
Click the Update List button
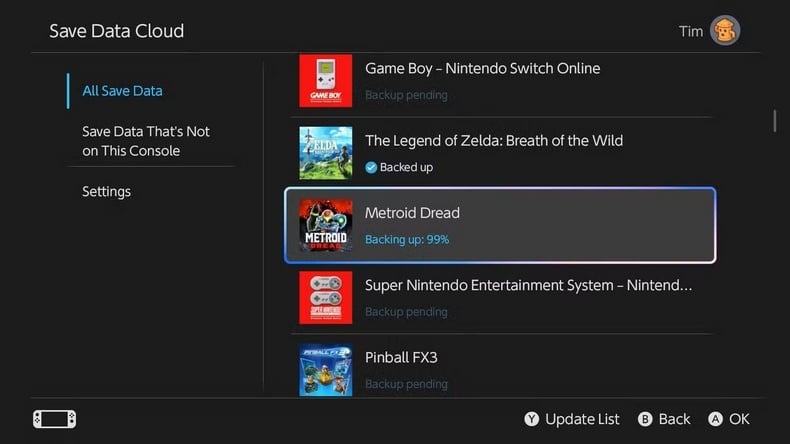pos(572,419)
